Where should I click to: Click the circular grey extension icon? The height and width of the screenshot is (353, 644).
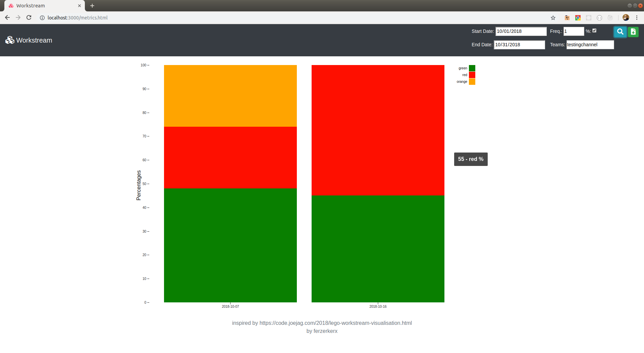pos(599,18)
